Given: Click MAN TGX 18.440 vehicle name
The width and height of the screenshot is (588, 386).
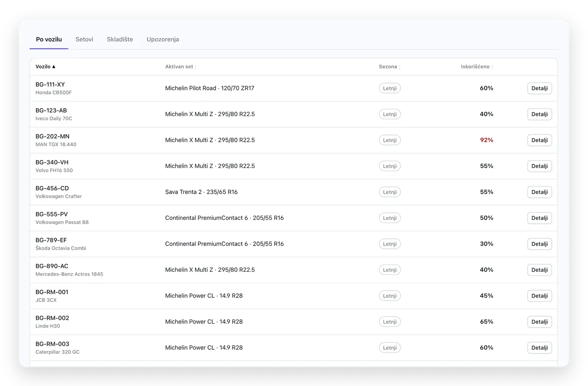Looking at the screenshot, I should point(56,145).
